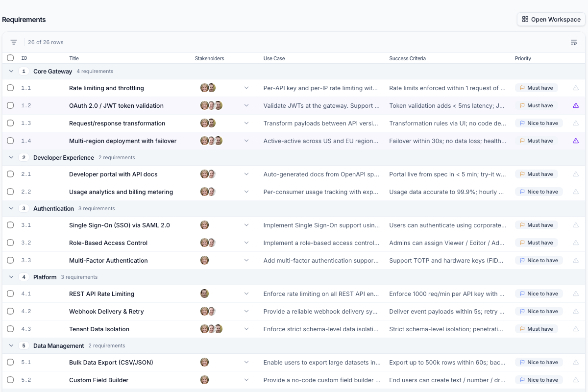Image resolution: width=588 pixels, height=392 pixels.
Task: Open requirement titled Usage analytics and billing metering
Action: coord(121,192)
